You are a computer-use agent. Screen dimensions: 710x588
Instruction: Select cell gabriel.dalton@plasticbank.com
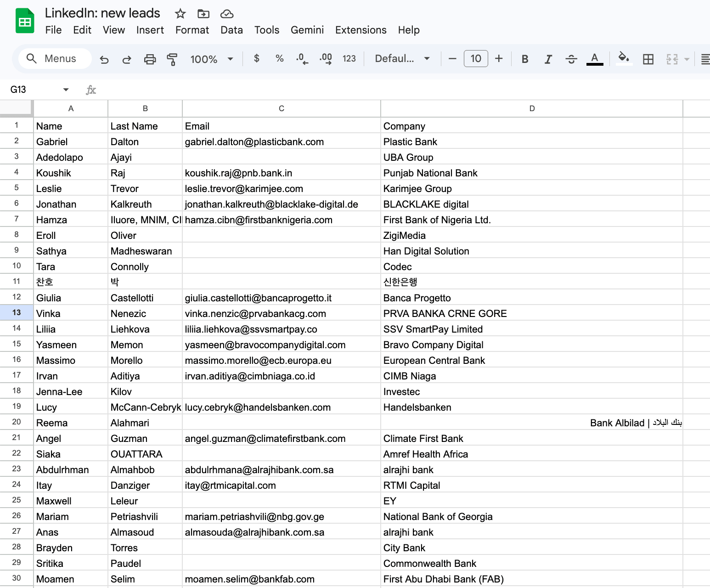(282, 141)
